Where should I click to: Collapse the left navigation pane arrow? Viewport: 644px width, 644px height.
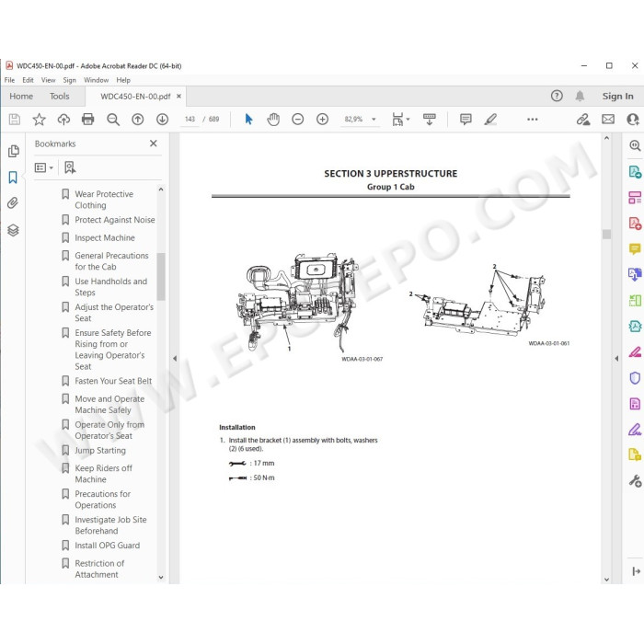[x=175, y=358]
